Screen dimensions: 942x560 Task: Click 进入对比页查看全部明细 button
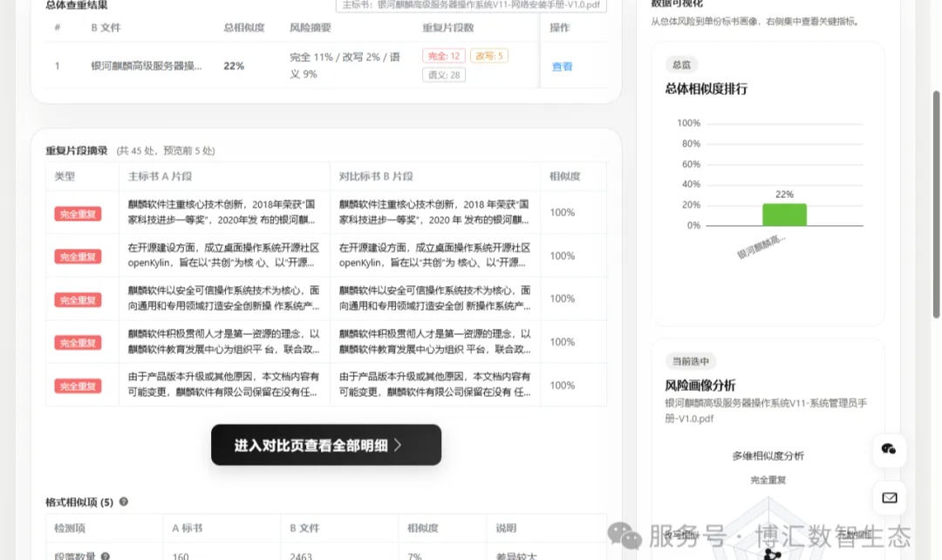326,445
